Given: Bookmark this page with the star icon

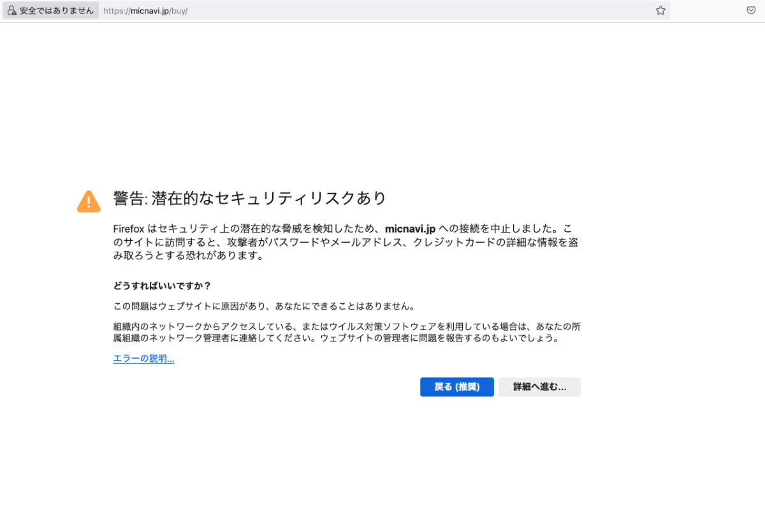Looking at the screenshot, I should point(660,11).
